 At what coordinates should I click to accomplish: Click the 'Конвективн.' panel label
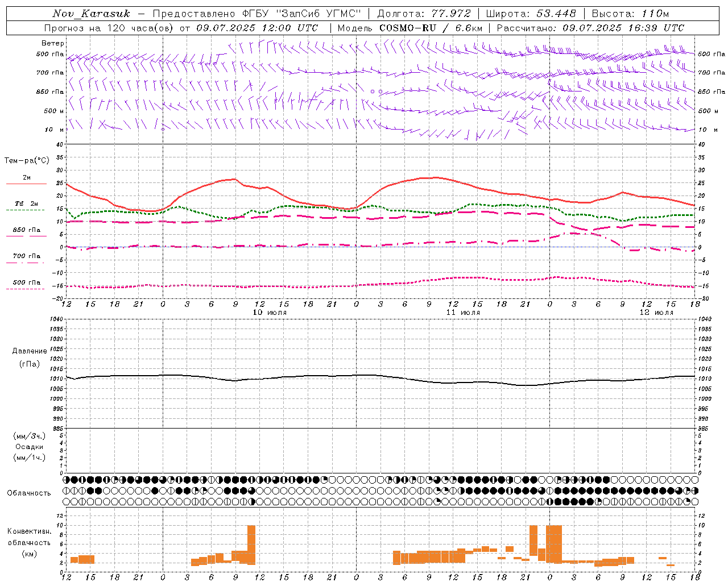pyautogui.click(x=29, y=531)
